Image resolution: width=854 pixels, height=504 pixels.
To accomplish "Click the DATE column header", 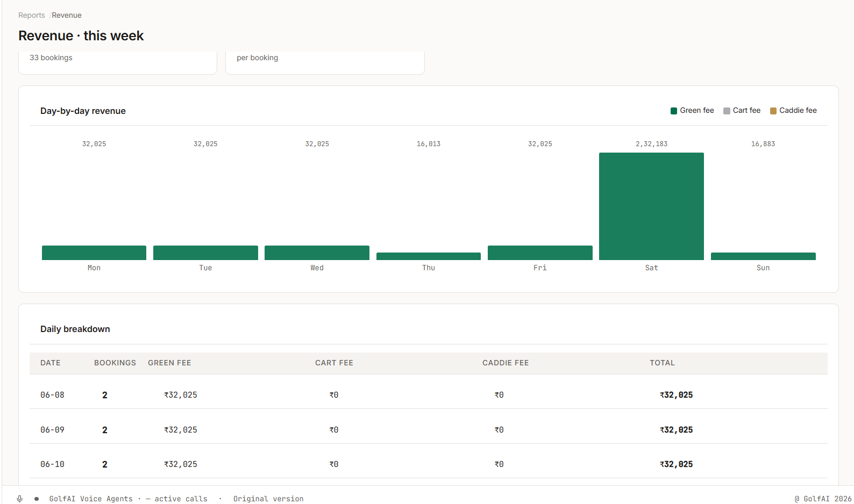I will [51, 363].
